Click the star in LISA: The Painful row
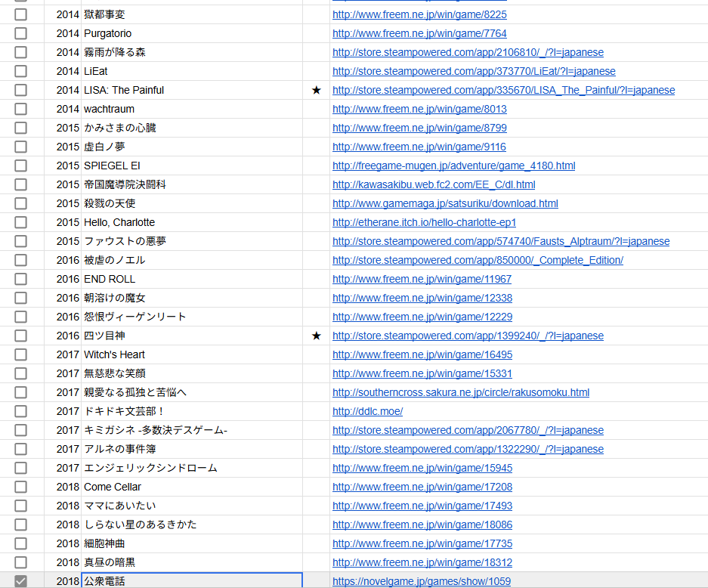The width and height of the screenshot is (708, 588). (317, 91)
